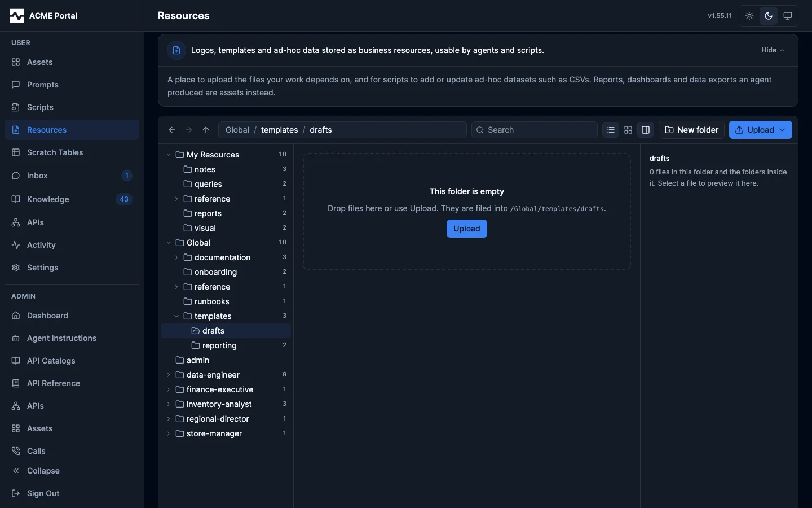
Task: Go up one folder level arrow
Action: 206,130
